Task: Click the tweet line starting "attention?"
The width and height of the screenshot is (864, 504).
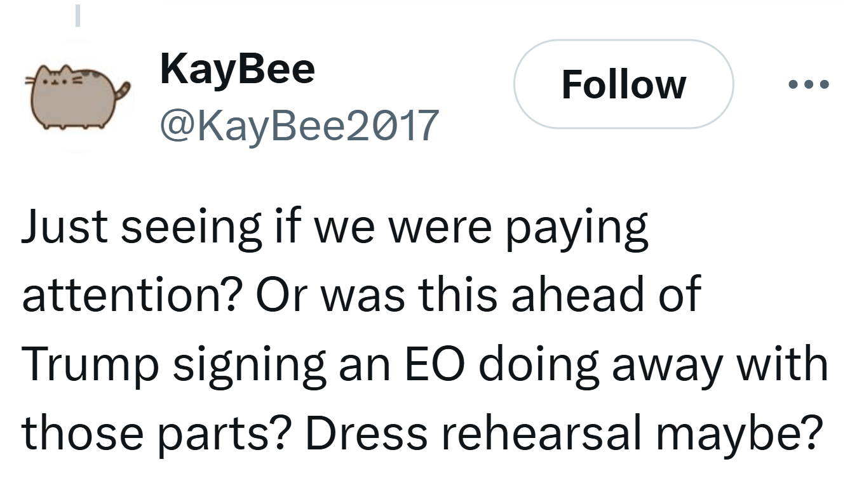Action: point(361,295)
